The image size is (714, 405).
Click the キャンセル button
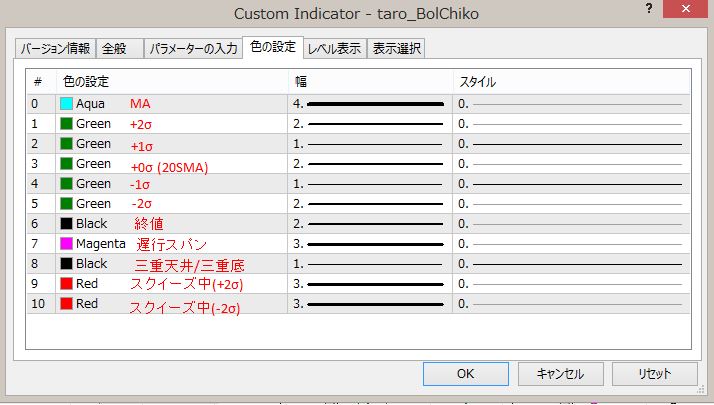[x=560, y=373]
